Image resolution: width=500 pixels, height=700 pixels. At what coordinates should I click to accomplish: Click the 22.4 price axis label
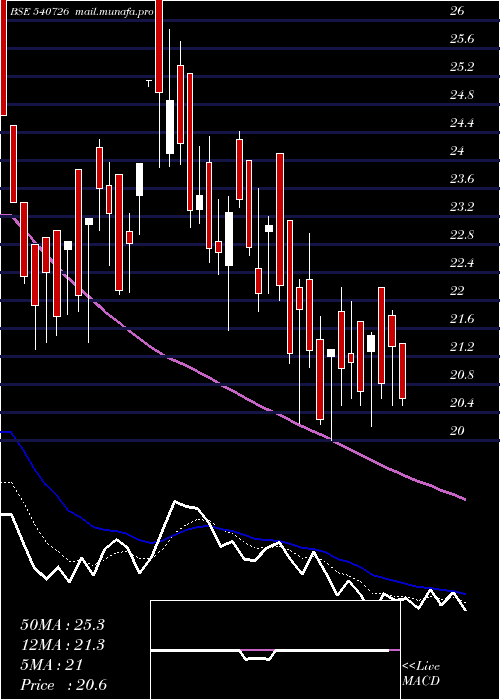[x=462, y=262]
